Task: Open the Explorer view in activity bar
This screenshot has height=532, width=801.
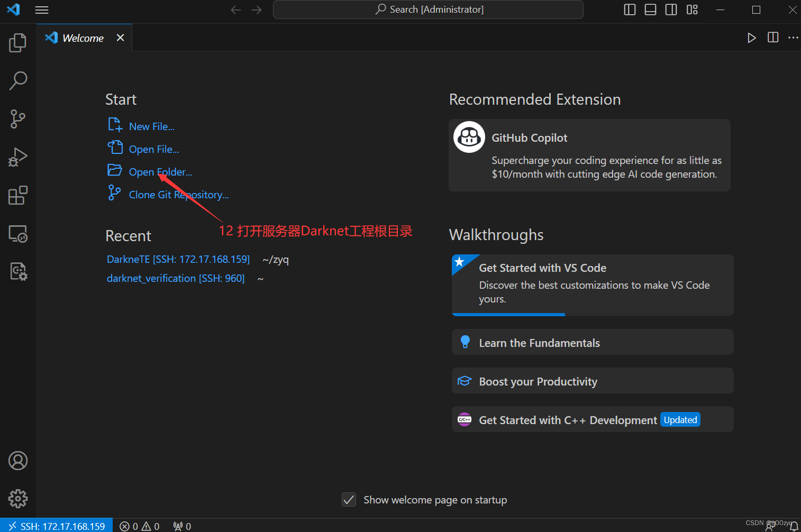Action: (x=18, y=43)
